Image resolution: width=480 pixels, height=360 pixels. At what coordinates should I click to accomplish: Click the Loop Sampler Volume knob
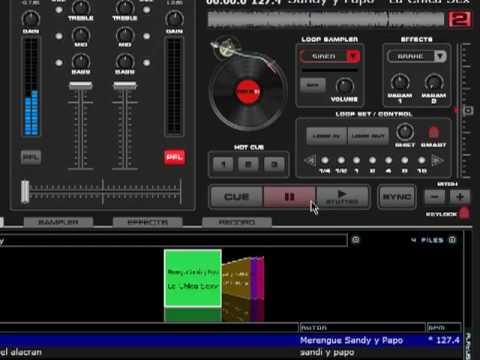point(344,86)
